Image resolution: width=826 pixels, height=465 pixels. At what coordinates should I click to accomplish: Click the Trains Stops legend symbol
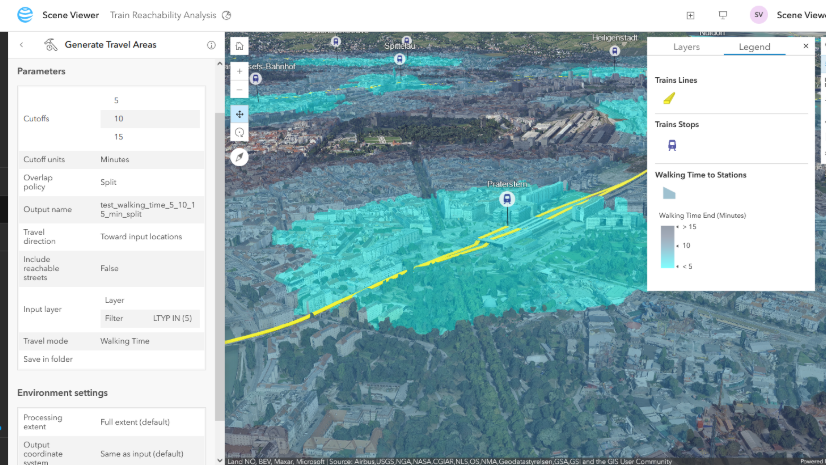click(672, 145)
